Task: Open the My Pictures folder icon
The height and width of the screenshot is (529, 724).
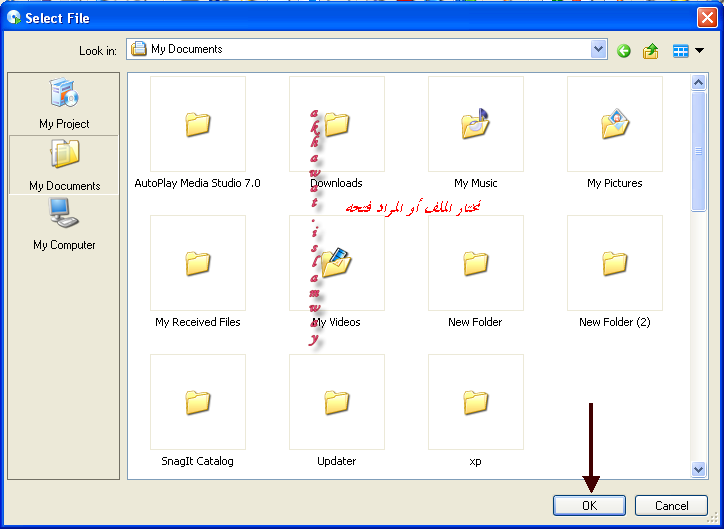Action: click(615, 124)
